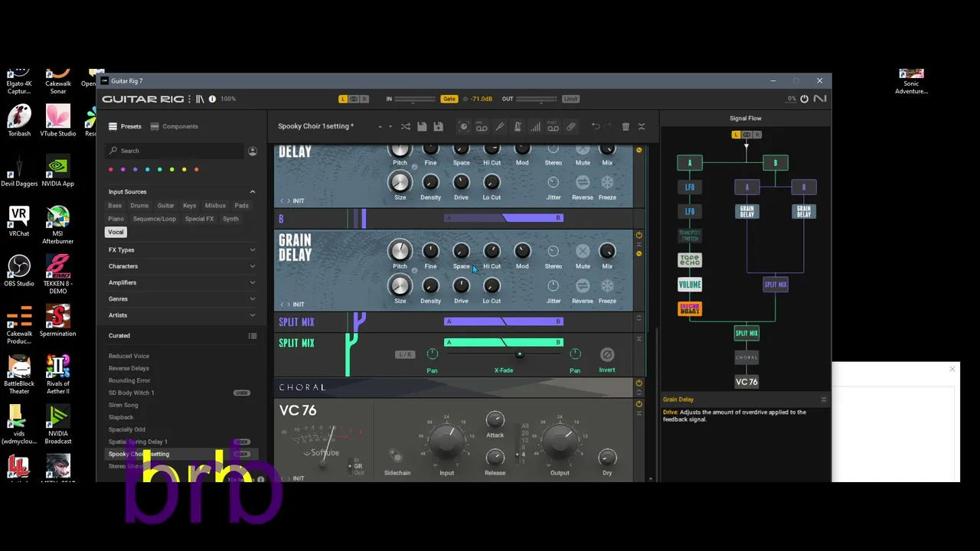Image resolution: width=980 pixels, height=551 pixels.
Task: Switch to the Components tab
Action: click(x=174, y=126)
